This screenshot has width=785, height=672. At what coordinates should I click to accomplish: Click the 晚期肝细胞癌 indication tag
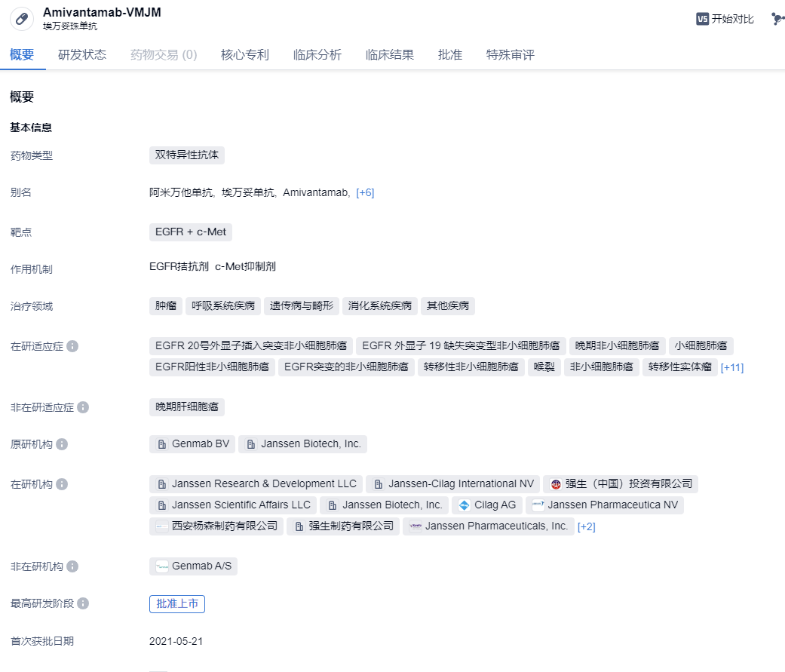187,407
